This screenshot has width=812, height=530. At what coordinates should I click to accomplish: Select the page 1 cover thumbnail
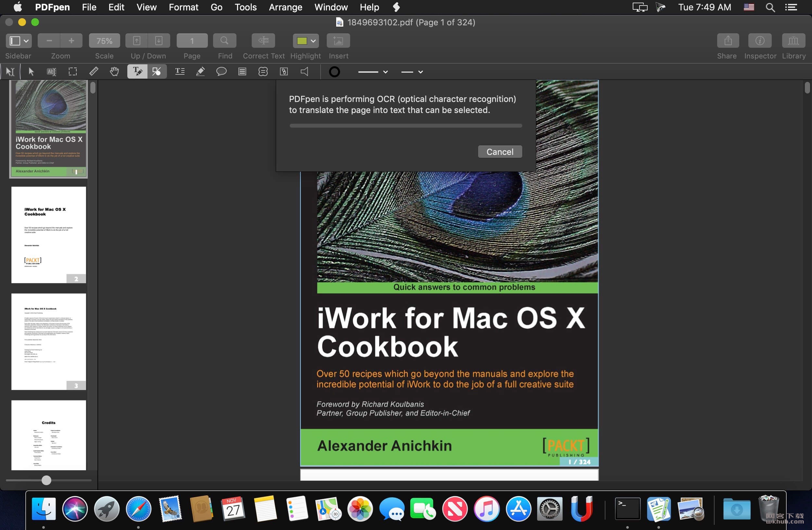click(x=48, y=129)
